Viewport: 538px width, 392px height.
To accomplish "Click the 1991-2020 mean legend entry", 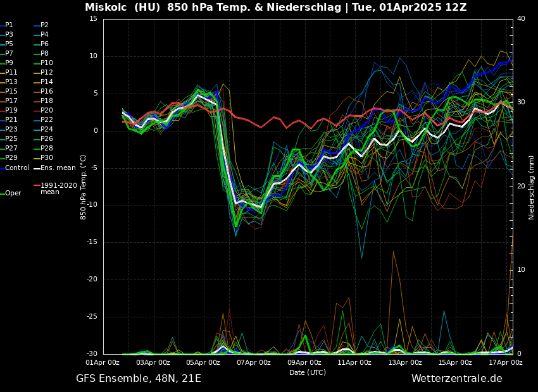I will 58,188.
